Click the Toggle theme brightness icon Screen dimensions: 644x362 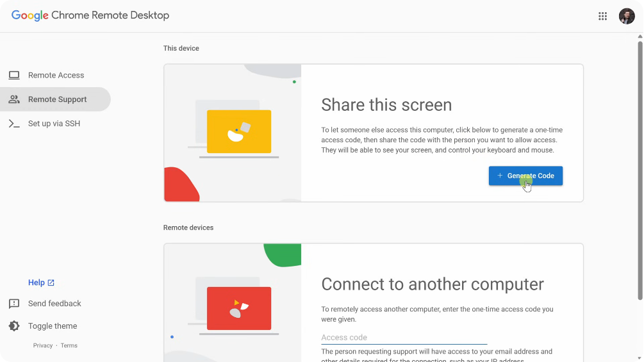tap(14, 326)
